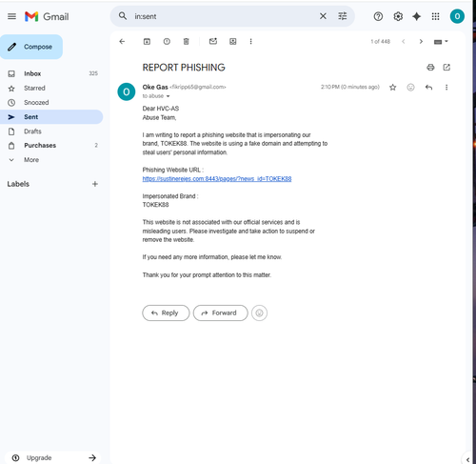Viewport: 476px width, 464px height.
Task: Mark email as unread
Action: tap(213, 41)
